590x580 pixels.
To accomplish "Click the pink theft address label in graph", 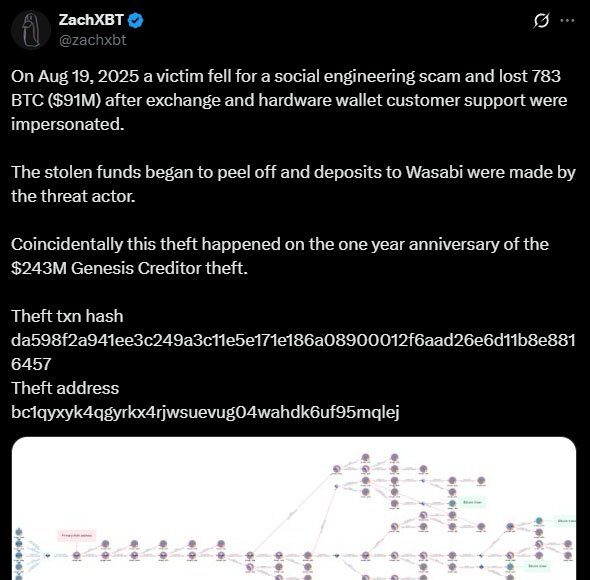I will 77,535.
